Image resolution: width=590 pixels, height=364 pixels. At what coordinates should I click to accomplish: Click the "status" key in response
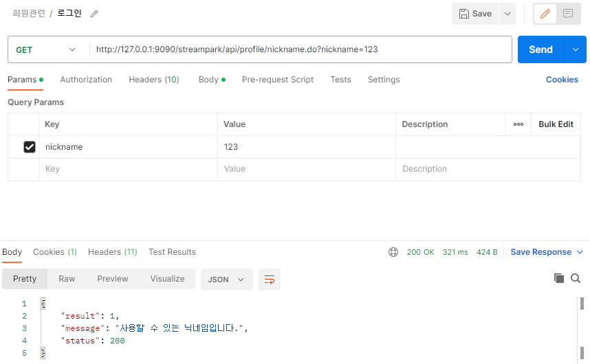(x=80, y=341)
